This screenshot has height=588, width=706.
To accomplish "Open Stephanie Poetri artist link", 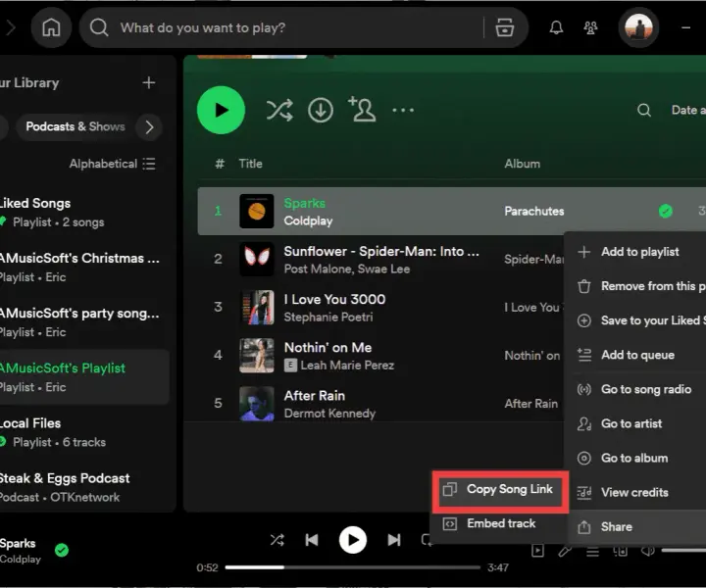I will point(328,318).
